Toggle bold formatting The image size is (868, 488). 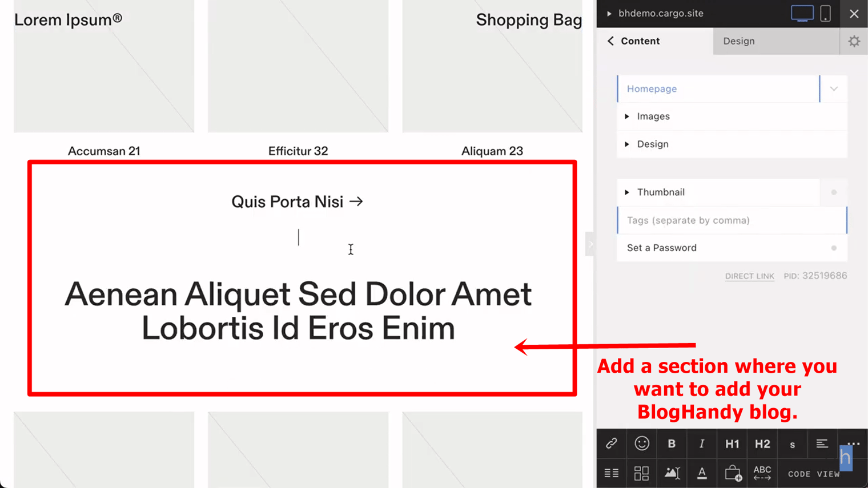pos(672,444)
